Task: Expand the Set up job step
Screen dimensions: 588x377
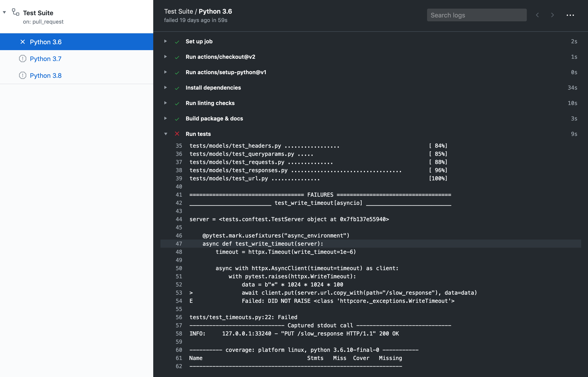Action: coord(166,41)
